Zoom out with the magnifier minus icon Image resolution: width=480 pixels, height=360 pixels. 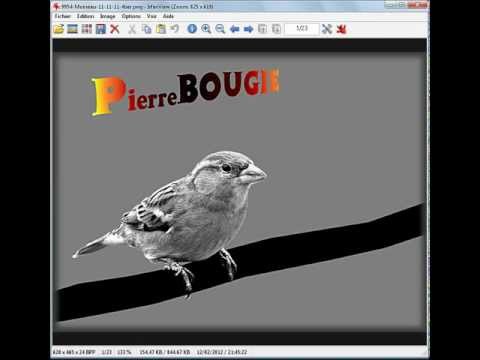point(220,29)
